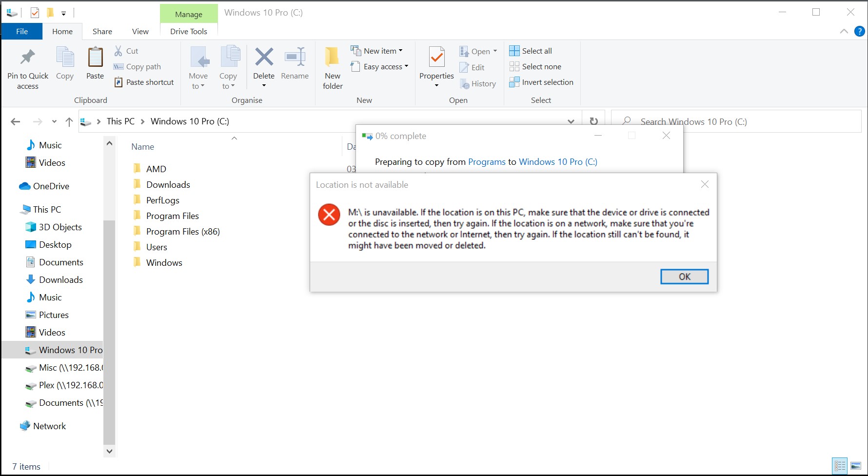
Task: Click the Search Windows 10 Pro field
Action: point(736,121)
